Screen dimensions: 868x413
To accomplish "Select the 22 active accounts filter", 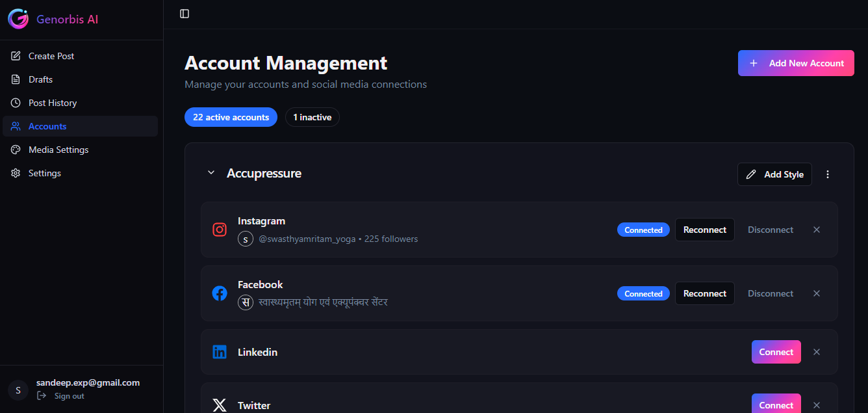I will click(x=231, y=117).
